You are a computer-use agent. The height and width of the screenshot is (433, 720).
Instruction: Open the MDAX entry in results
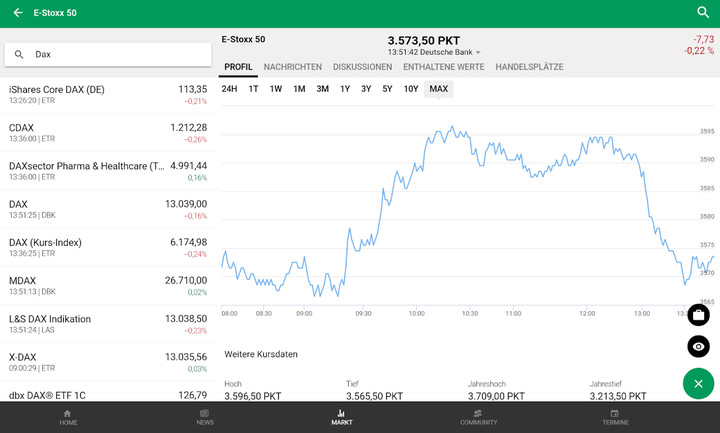(x=108, y=286)
